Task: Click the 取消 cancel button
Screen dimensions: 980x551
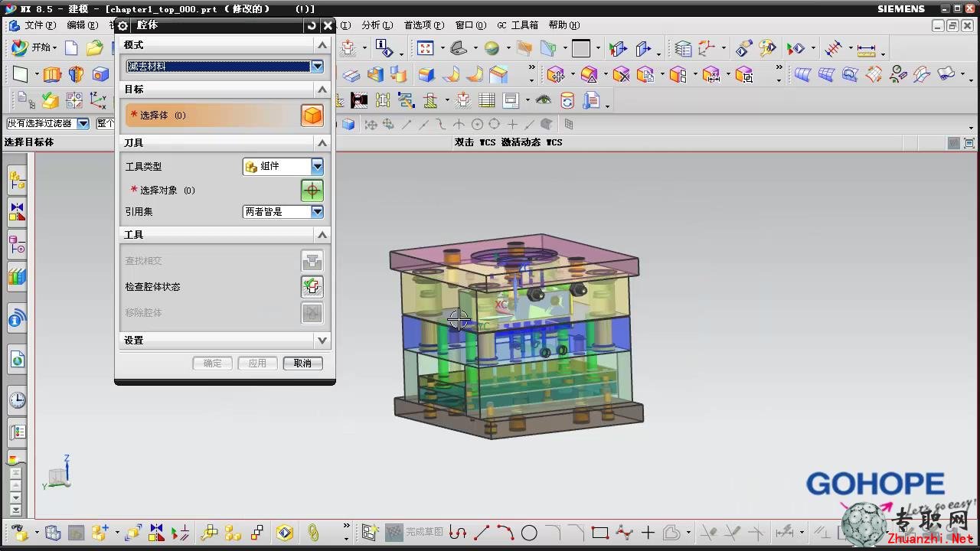Action: pos(302,364)
